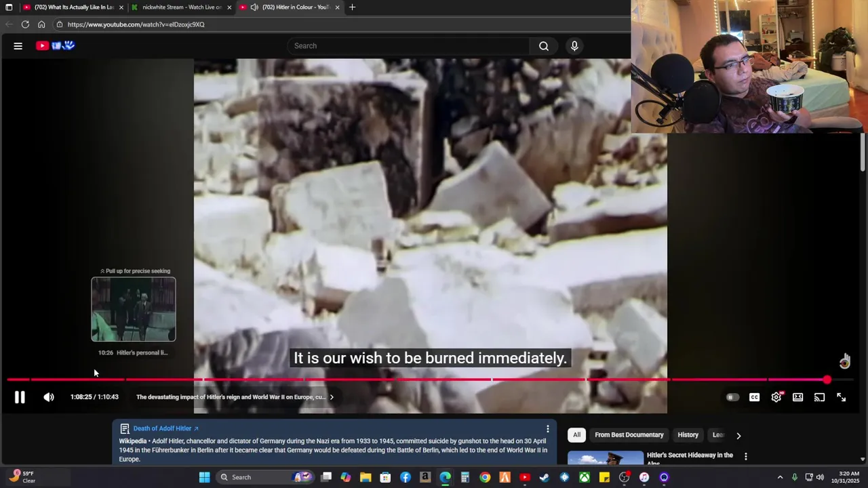Toggle the autoplay switch in the player
This screenshot has width=868, height=488.
click(x=732, y=398)
